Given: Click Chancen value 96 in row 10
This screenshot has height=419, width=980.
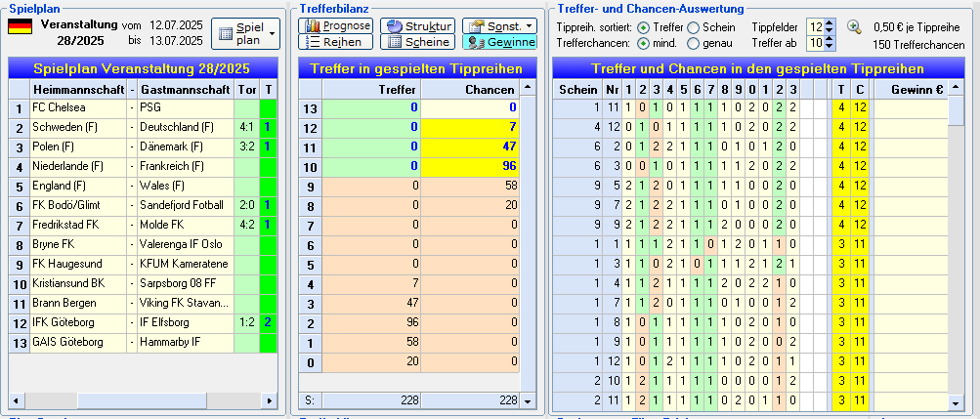Looking at the screenshot, I should click(471, 167).
